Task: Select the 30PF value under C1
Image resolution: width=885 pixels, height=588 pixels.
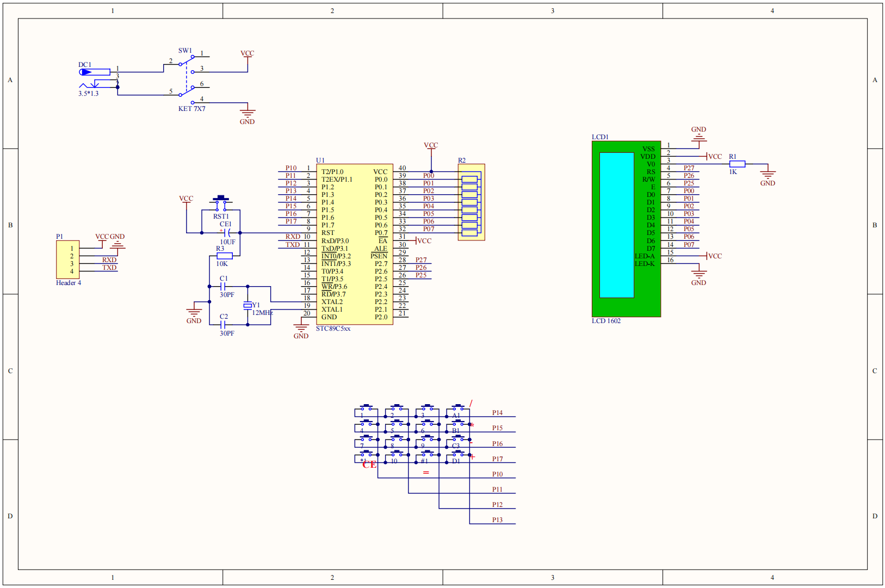Action: click(227, 295)
